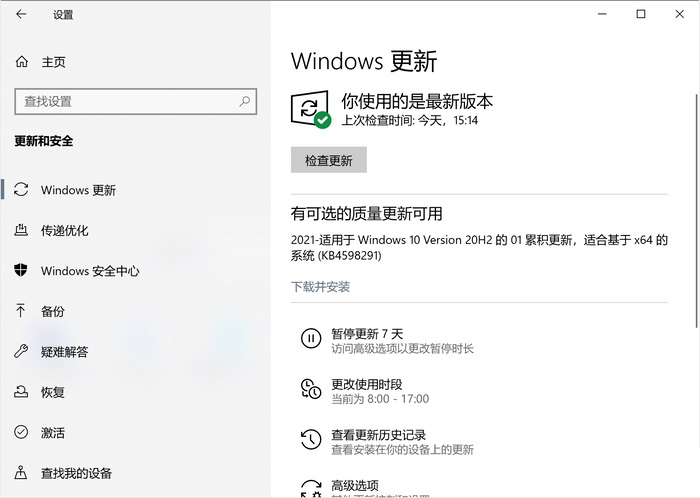Click the 恢复 recovery icon
This screenshot has height=498, width=700.
tap(22, 392)
